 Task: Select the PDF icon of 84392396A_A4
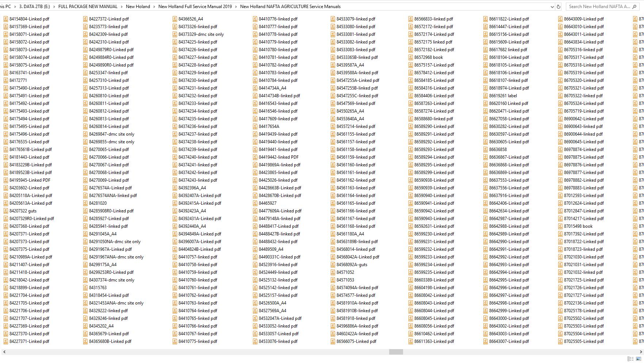click(175, 188)
